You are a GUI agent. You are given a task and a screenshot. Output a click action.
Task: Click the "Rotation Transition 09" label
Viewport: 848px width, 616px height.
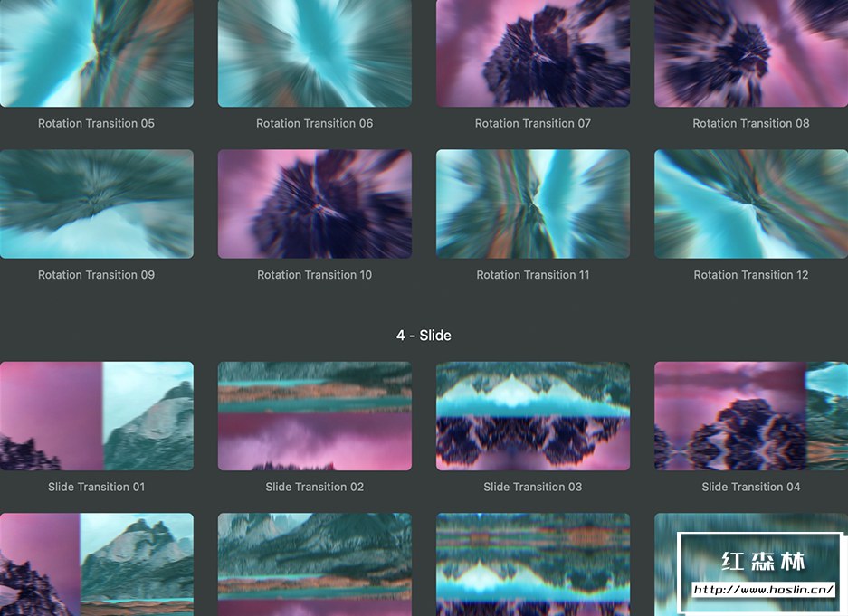(x=96, y=274)
